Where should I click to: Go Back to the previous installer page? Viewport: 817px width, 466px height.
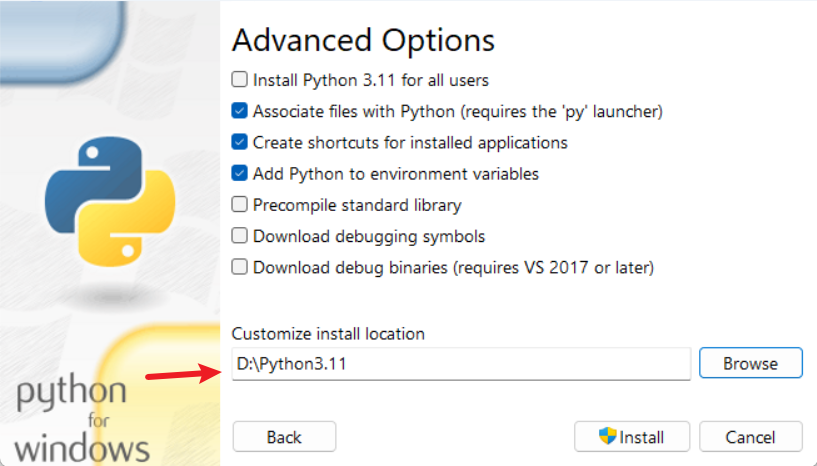[284, 437]
